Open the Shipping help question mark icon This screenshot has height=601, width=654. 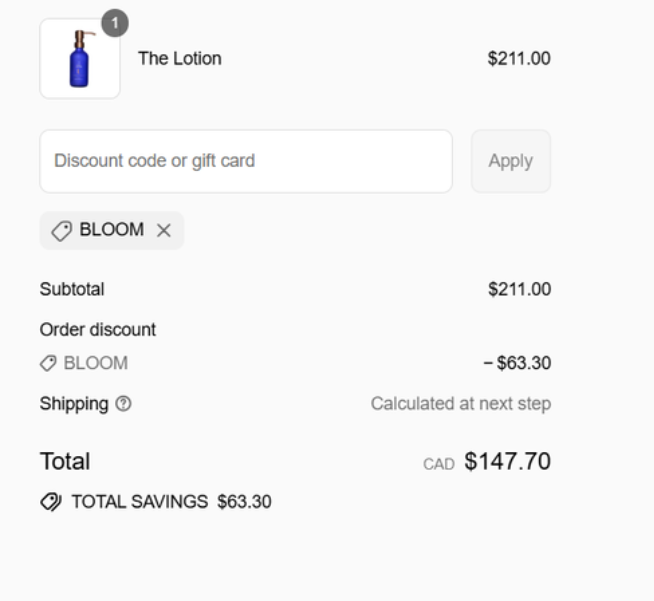[x=123, y=404]
